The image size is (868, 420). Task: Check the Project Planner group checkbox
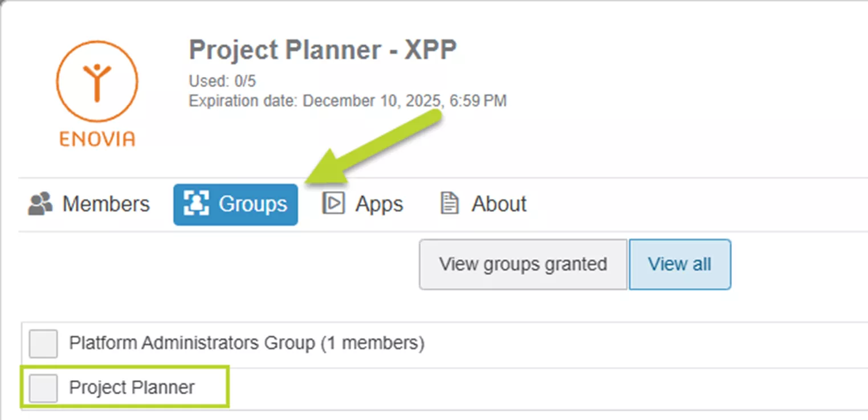(43, 387)
